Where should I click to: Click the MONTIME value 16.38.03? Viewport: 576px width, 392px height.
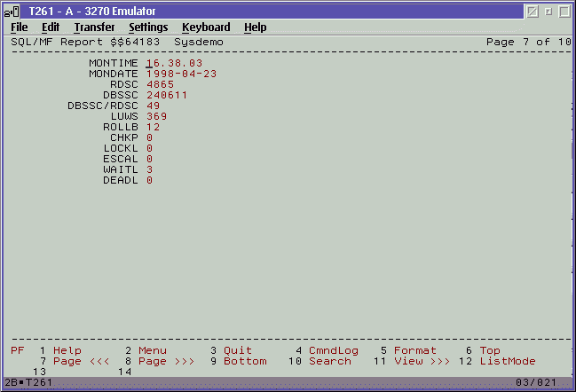pyautogui.click(x=174, y=63)
